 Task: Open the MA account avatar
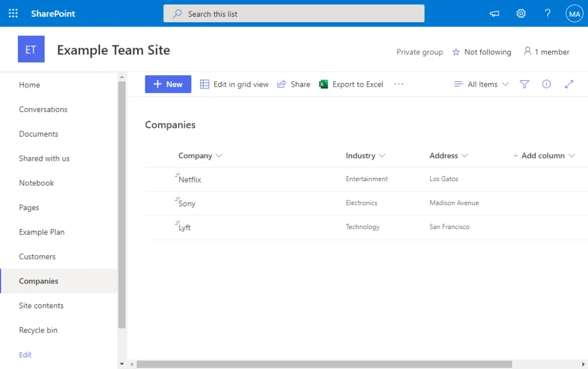[x=574, y=14]
